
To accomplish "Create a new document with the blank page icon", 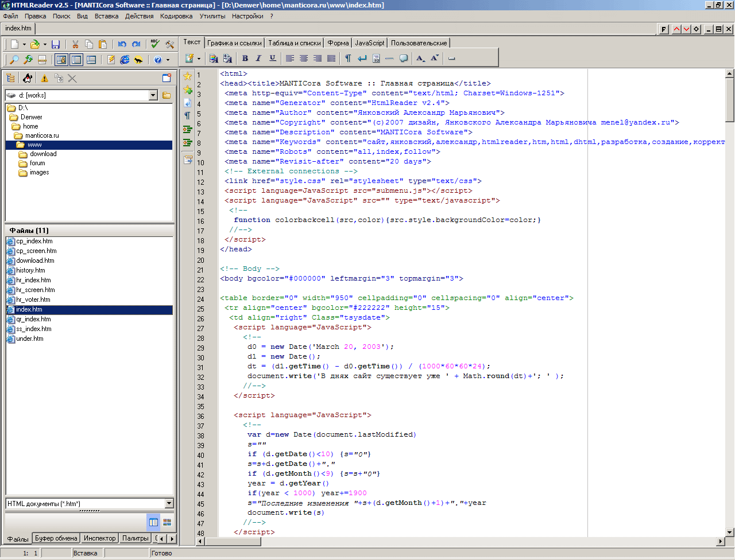I will pos(14,44).
